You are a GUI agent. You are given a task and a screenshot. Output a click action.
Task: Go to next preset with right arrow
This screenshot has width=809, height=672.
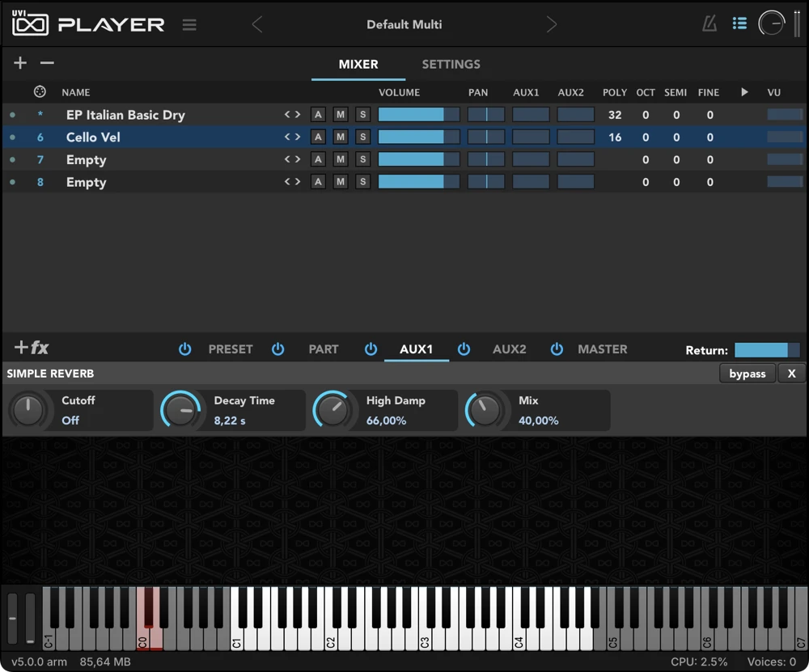coord(552,24)
